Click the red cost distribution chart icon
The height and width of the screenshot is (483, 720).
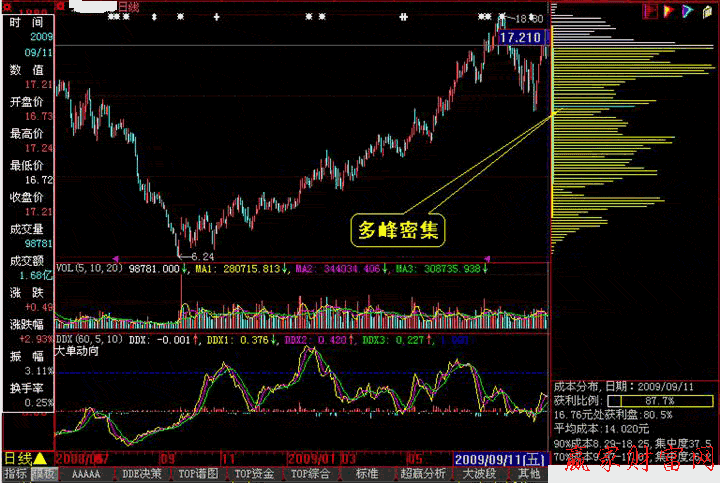[x=649, y=10]
